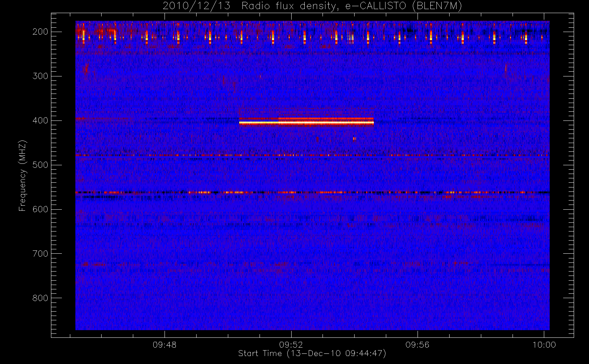Click the plot title text e-CALLISTO (BLEN7M)
This screenshot has width=589, height=364.
[404, 6]
